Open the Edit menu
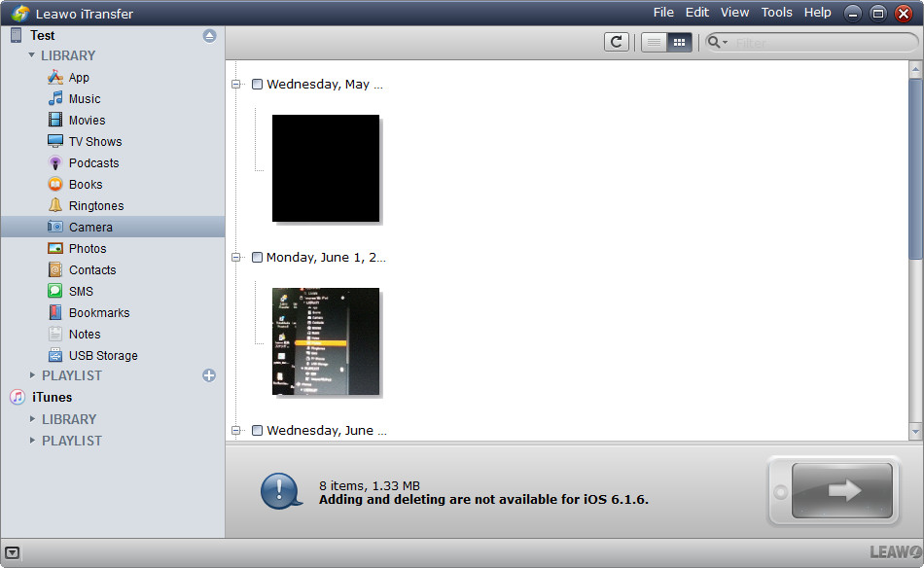Viewport: 924px width, 568px height. 697,13
